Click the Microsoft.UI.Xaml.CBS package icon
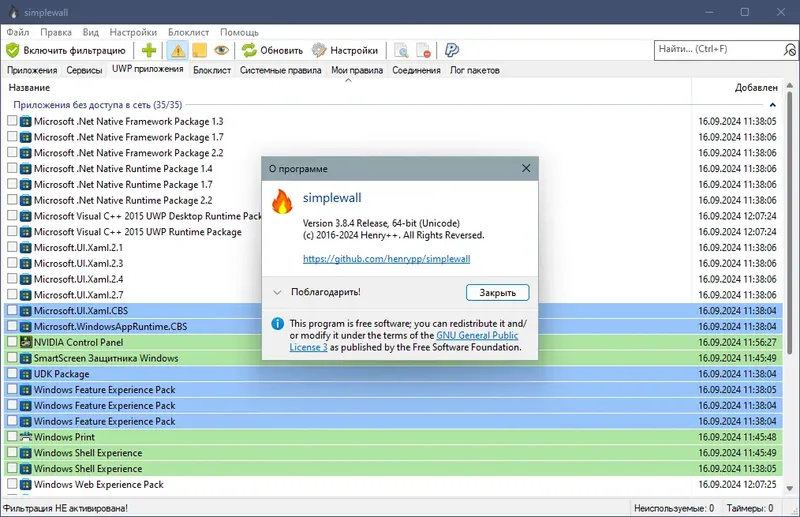 click(26, 310)
